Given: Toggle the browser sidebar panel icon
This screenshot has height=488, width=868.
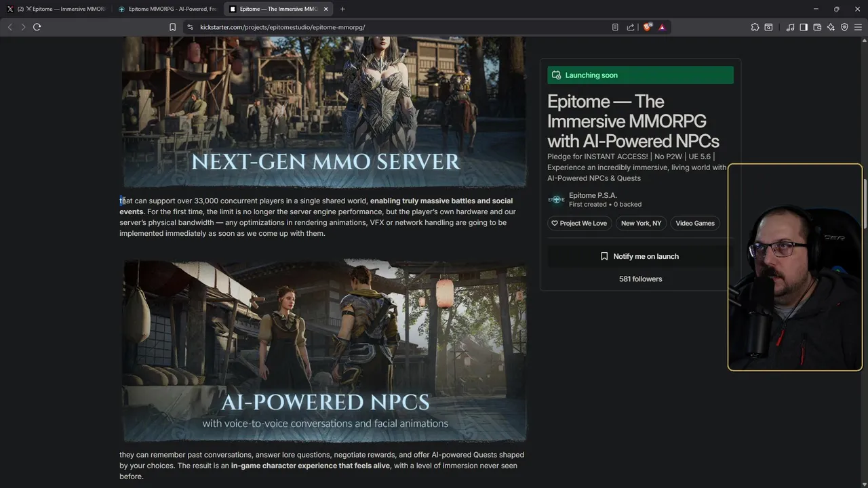Looking at the screenshot, I should (804, 27).
